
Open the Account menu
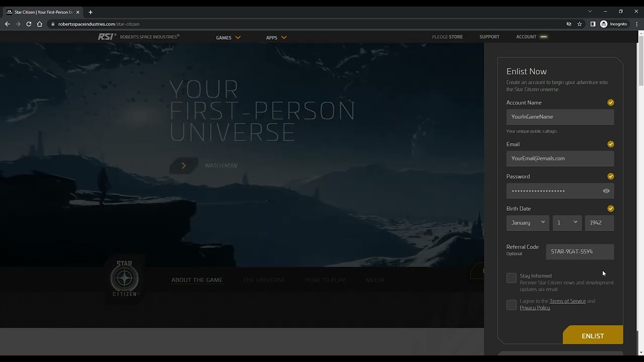click(531, 37)
